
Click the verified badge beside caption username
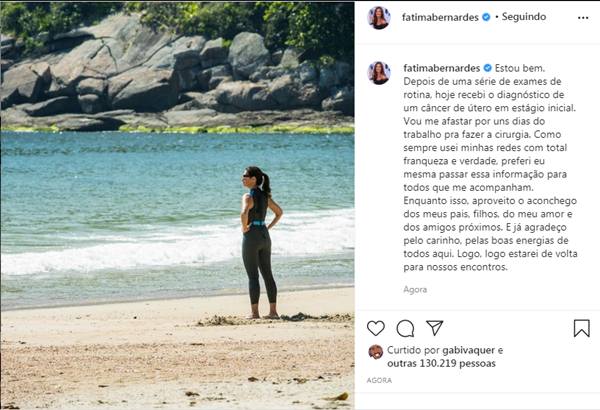(x=488, y=66)
